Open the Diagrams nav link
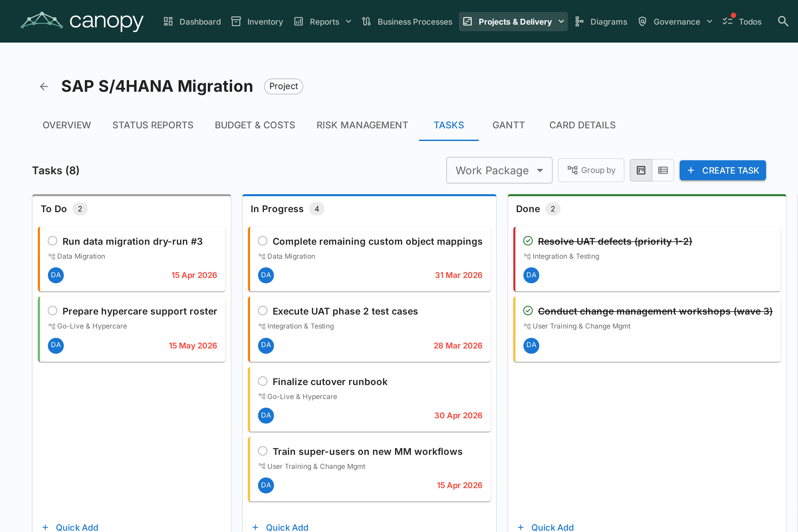The image size is (798, 532). tap(601, 21)
